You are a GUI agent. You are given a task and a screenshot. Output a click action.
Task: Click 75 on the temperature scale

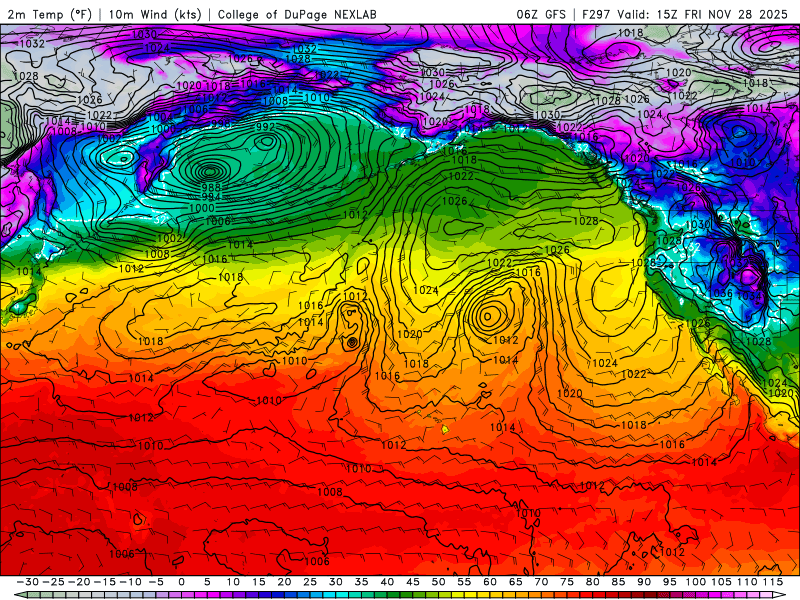(567, 582)
